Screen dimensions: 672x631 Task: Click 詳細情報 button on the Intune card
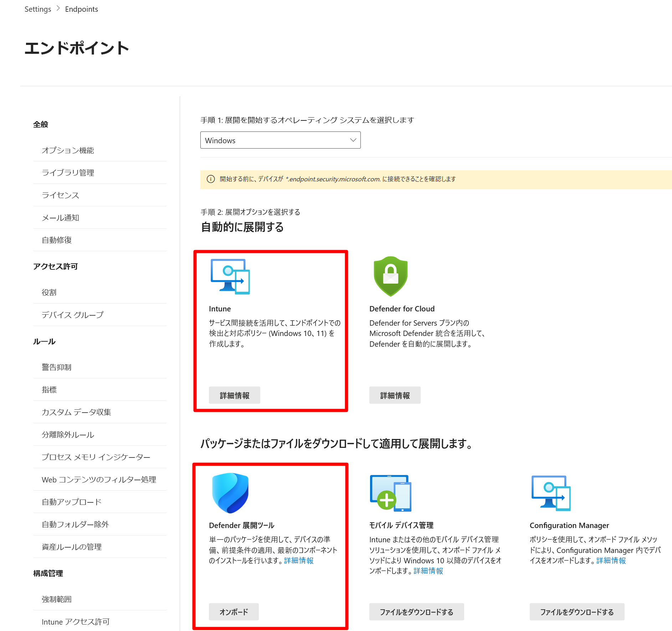(x=235, y=395)
